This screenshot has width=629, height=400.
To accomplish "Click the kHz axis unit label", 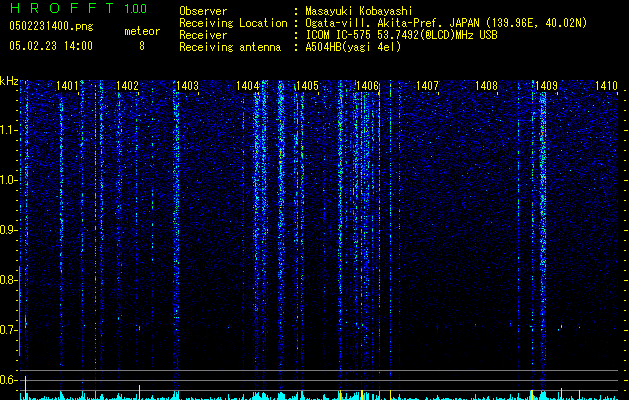I will click(x=9, y=81).
